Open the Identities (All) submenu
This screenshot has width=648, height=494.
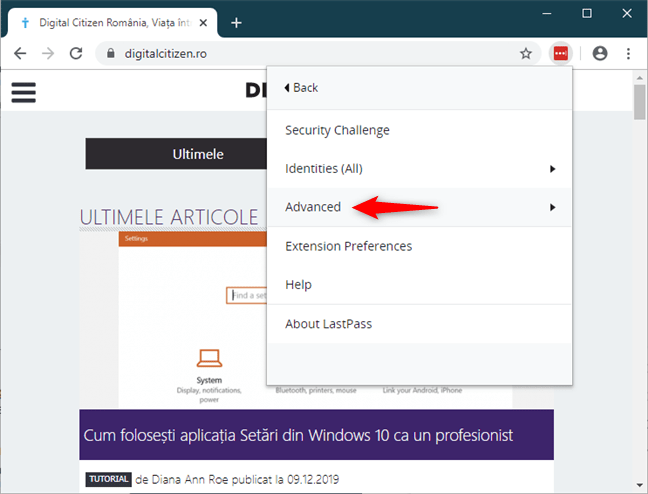pos(419,169)
